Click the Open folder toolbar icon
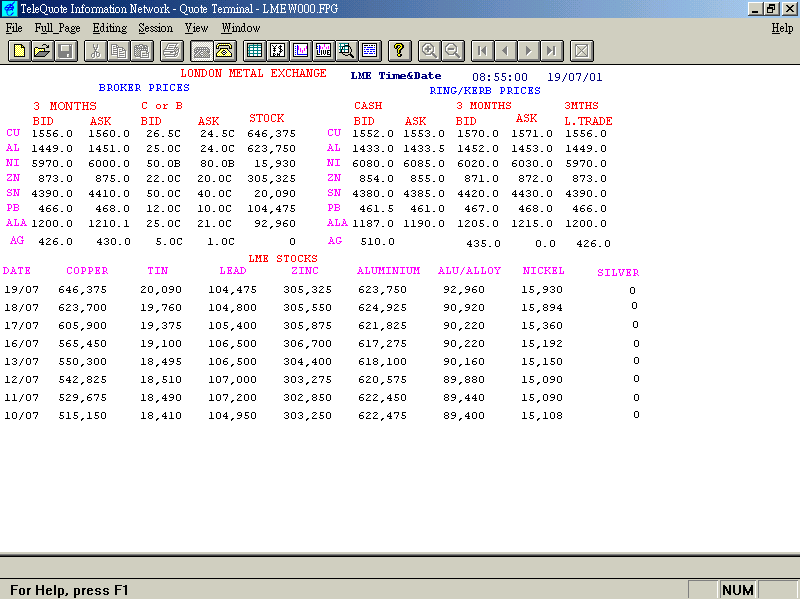This screenshot has height=600, width=800. click(x=42, y=51)
